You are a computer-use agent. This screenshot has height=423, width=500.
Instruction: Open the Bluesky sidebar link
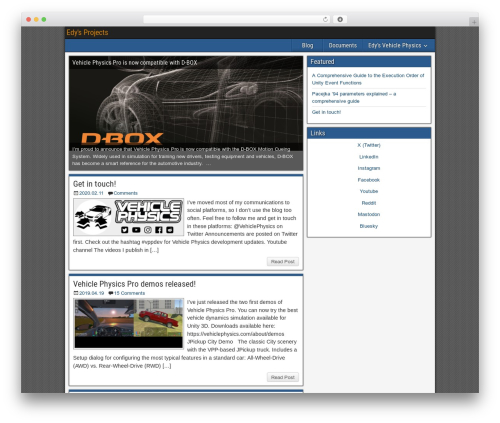[369, 226]
